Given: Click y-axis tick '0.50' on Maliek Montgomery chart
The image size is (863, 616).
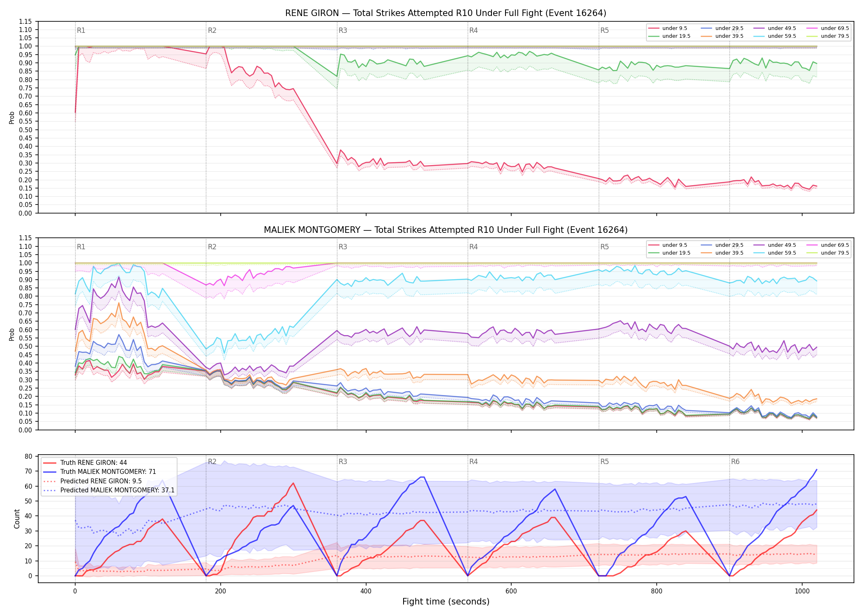Looking at the screenshot, I should pyautogui.click(x=25, y=347).
